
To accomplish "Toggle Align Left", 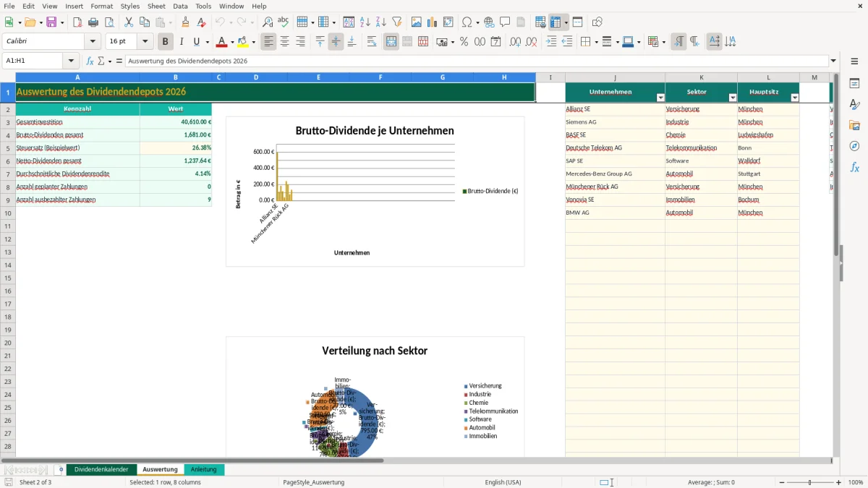I will tap(269, 42).
